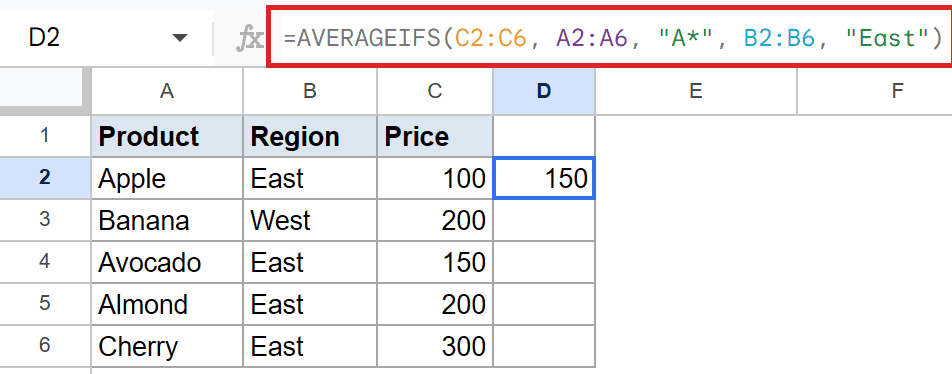Select Avocado's price cell 150
Viewport: 952px width, 374px height.
click(x=435, y=262)
